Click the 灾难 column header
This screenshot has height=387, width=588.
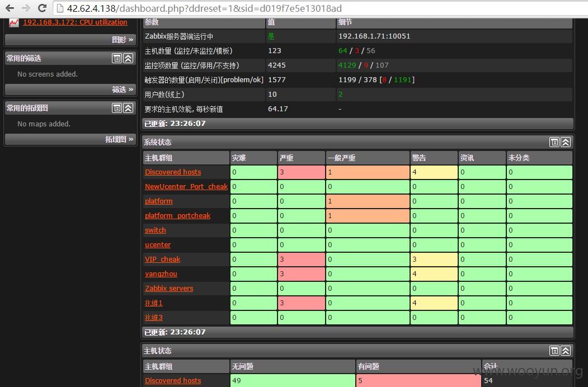(x=253, y=158)
